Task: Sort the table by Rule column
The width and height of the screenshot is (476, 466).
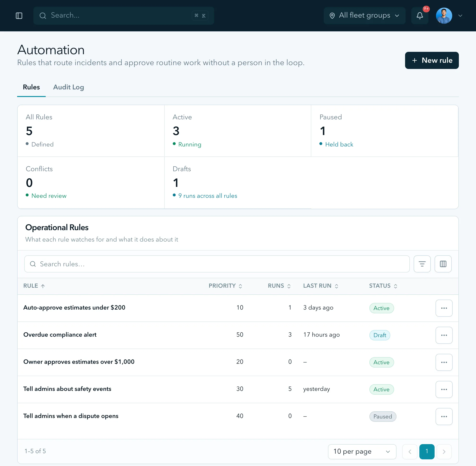Action: tap(34, 286)
